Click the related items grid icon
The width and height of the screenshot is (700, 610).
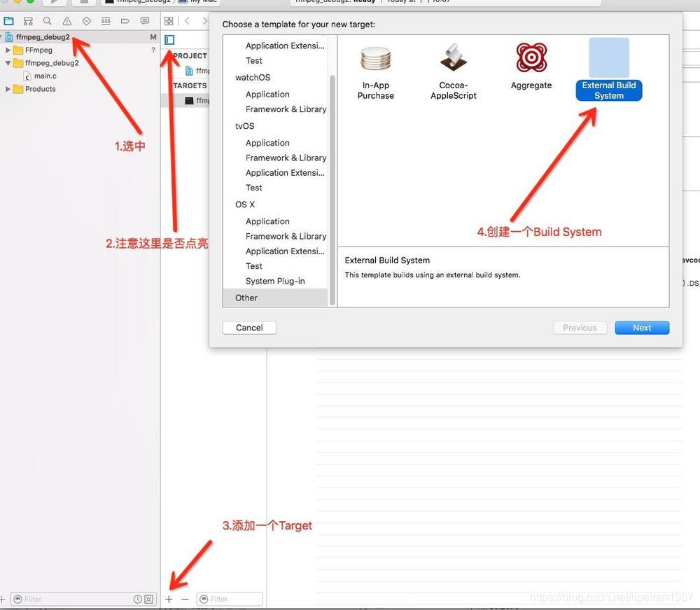[x=169, y=21]
